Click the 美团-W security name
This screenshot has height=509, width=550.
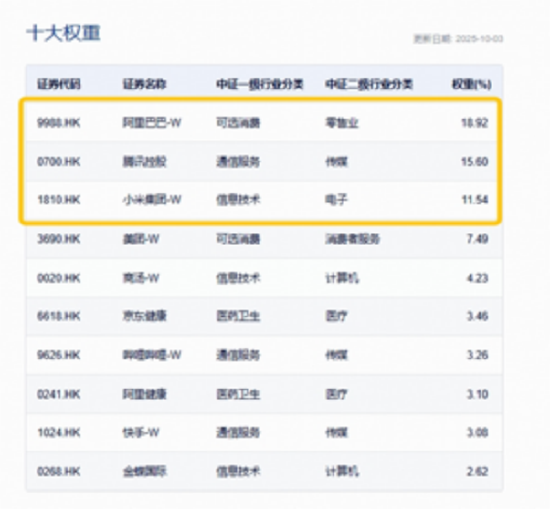coord(141,239)
